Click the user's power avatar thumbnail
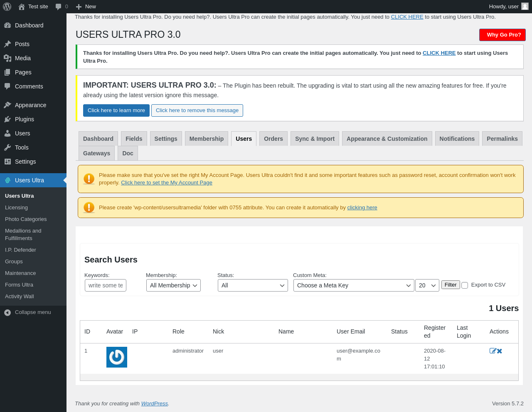This screenshot has width=532, height=412. click(x=117, y=357)
